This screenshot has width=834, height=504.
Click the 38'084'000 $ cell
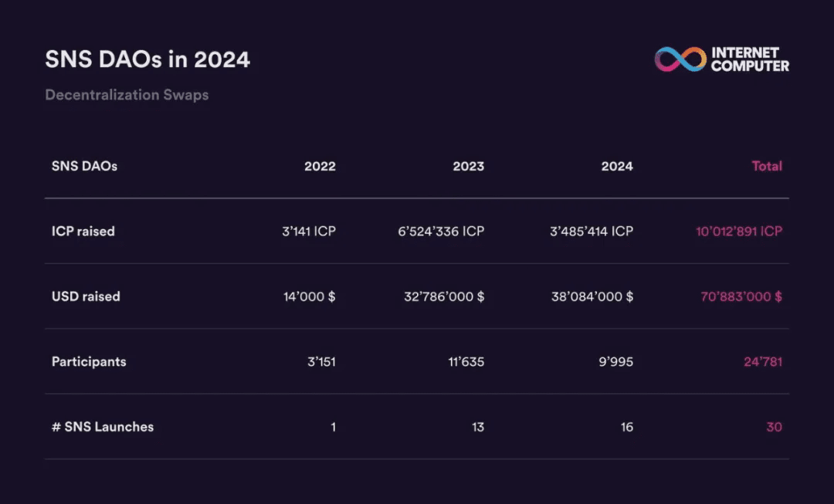point(592,296)
